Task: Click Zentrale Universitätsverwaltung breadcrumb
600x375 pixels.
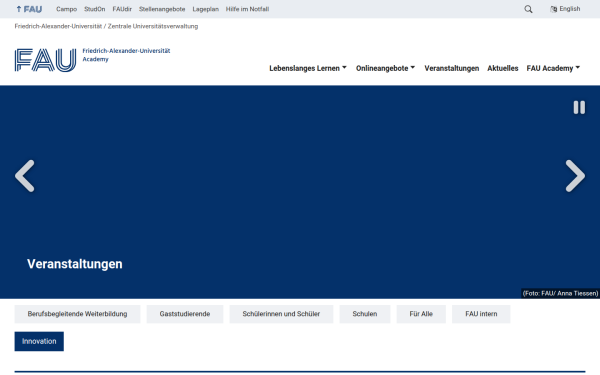Action: click(153, 26)
